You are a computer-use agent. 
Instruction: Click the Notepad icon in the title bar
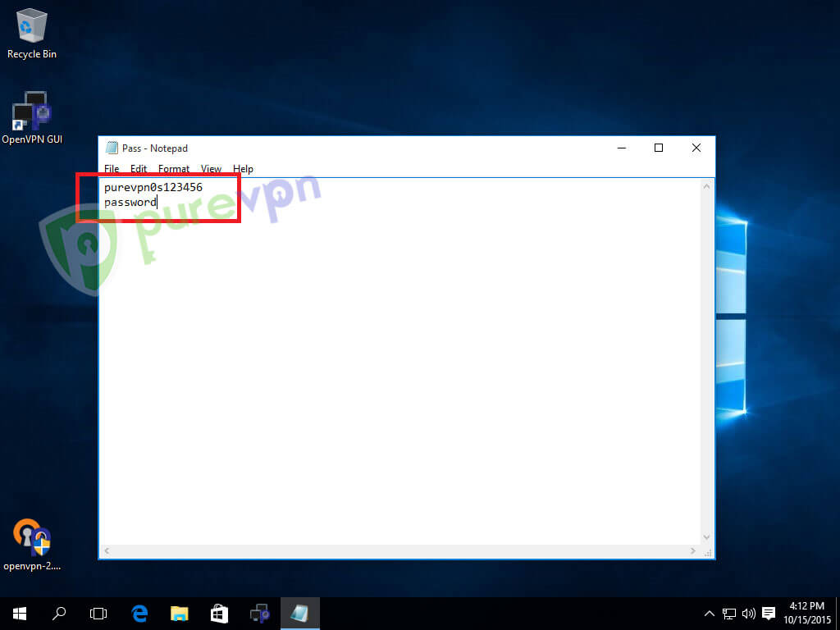pyautogui.click(x=112, y=148)
